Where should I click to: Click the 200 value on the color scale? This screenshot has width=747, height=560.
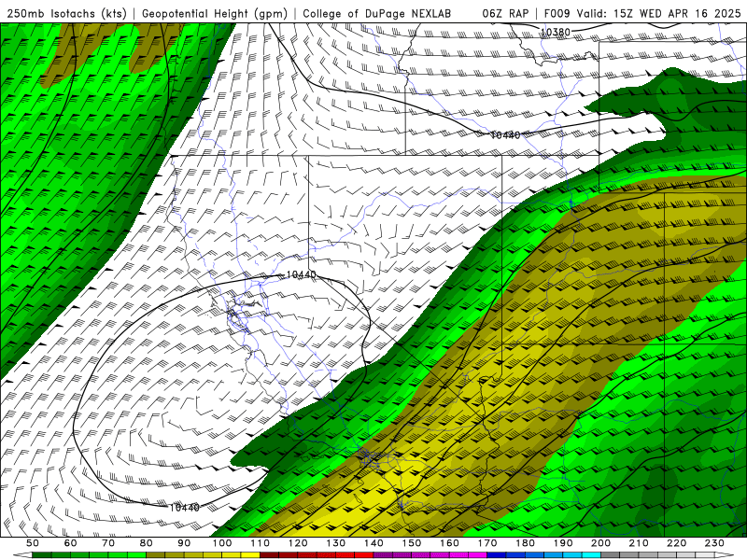coord(601,543)
